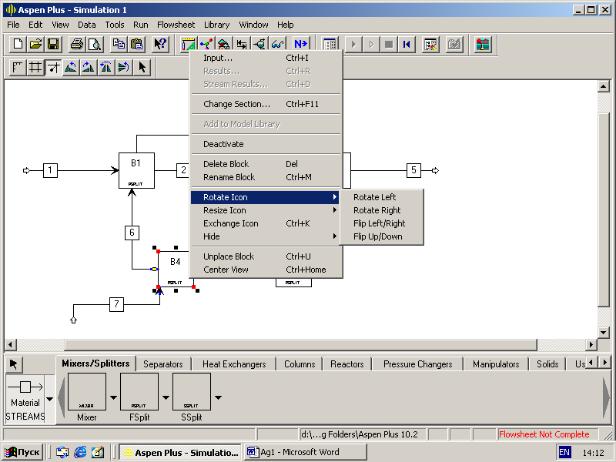Expand the Mixer icon dropdown arrow
This screenshot has width=616, height=462.
pos(114,398)
